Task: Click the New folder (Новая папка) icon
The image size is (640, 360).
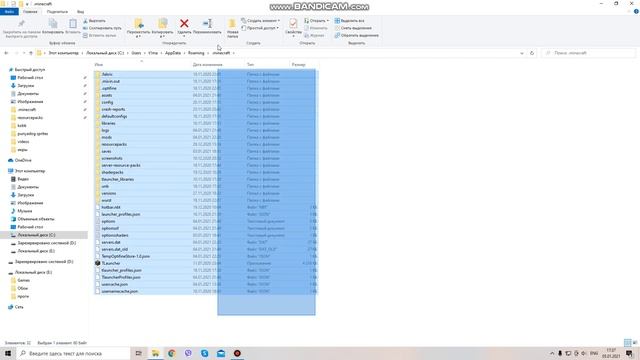Action: coord(232,24)
